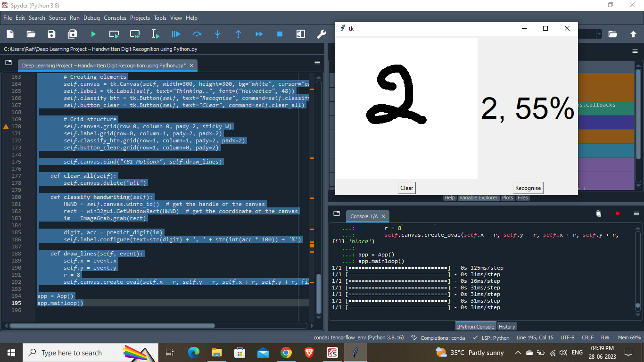
Task: Execute until function returns (step return icon)
Action: pos(238,34)
